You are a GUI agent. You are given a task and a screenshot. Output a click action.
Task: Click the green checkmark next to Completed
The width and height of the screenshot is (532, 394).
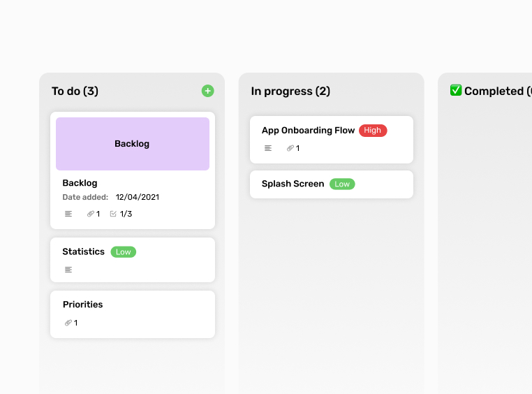[x=456, y=91]
